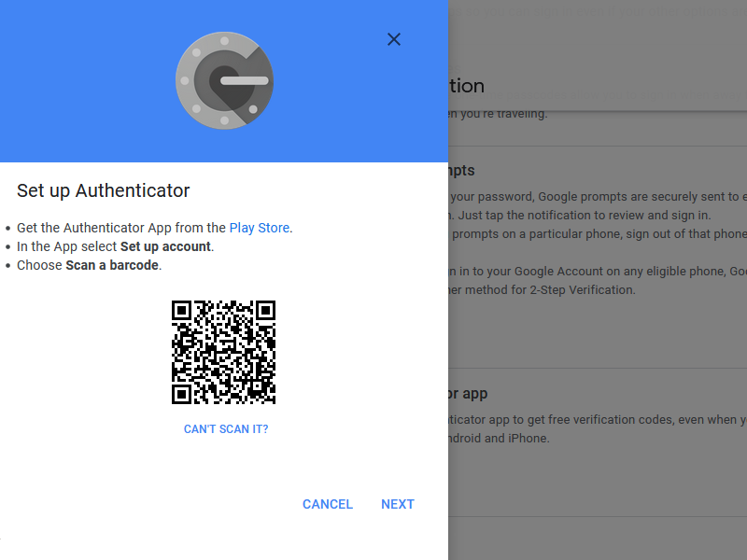Click the Google Authenticator logo icon
Screen dimensions: 747x560
[224, 81]
